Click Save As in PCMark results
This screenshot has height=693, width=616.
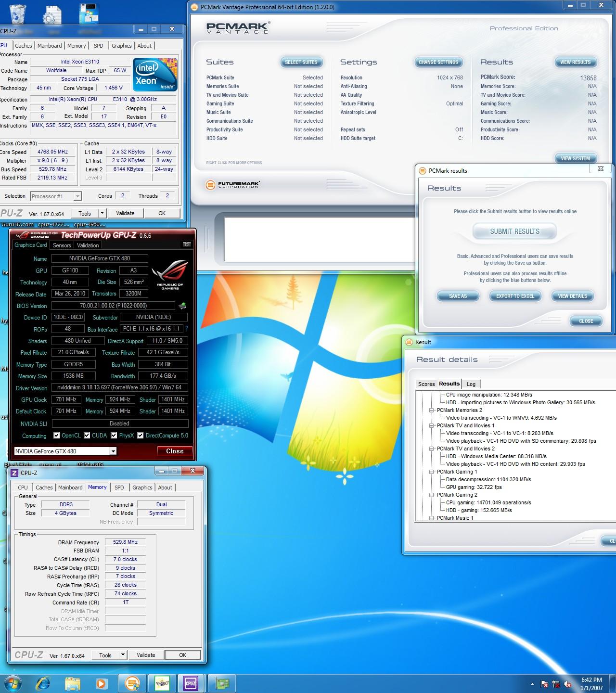pyautogui.click(x=458, y=296)
